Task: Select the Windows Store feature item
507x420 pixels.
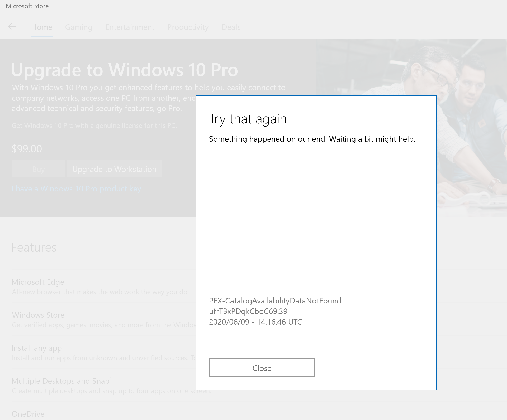Action: [38, 315]
